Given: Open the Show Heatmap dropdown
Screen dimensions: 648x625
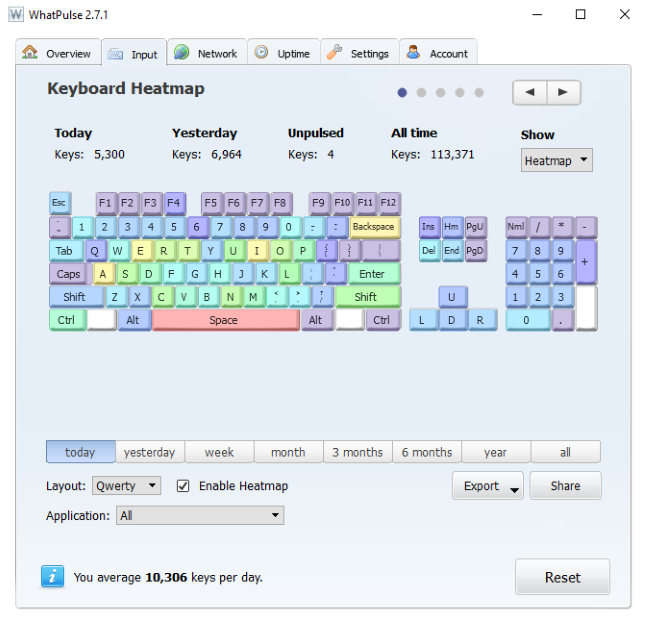Looking at the screenshot, I should (x=556, y=160).
